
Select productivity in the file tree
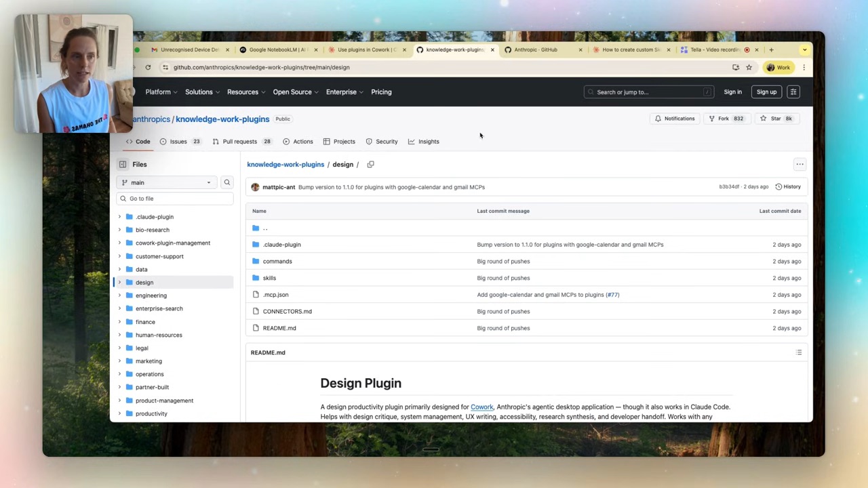pos(151,413)
